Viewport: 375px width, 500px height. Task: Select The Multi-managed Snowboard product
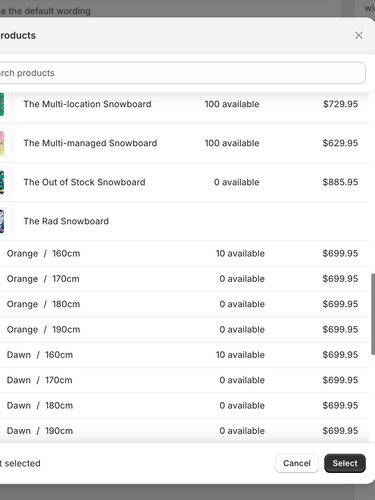tap(184, 143)
